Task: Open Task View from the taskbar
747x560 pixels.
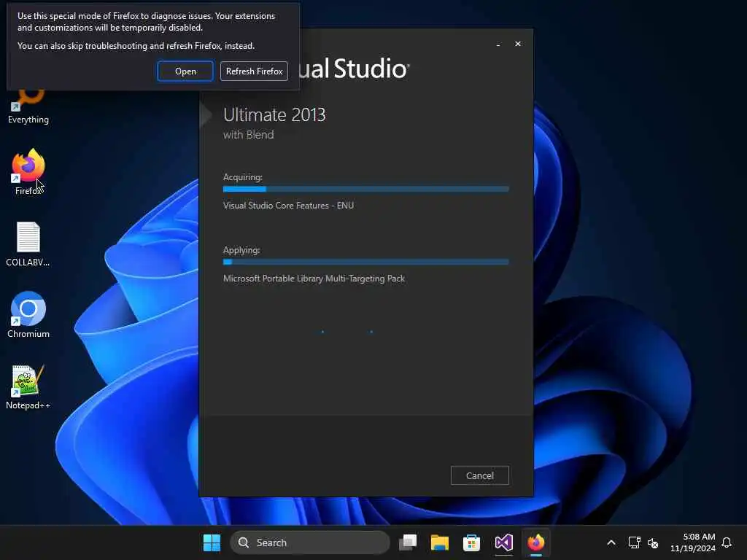Action: tap(408, 542)
